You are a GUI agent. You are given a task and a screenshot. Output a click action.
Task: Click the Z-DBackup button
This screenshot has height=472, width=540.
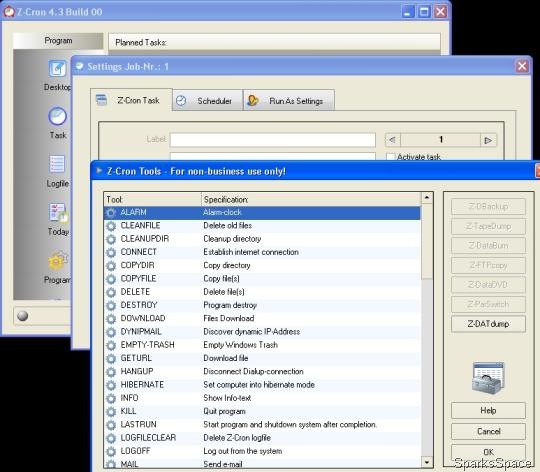(488, 207)
